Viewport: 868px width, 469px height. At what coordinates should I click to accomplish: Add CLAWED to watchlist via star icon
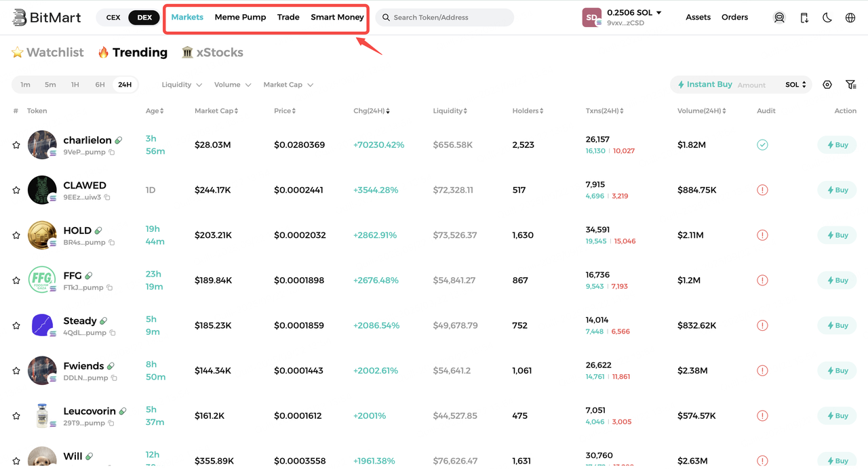click(x=16, y=190)
